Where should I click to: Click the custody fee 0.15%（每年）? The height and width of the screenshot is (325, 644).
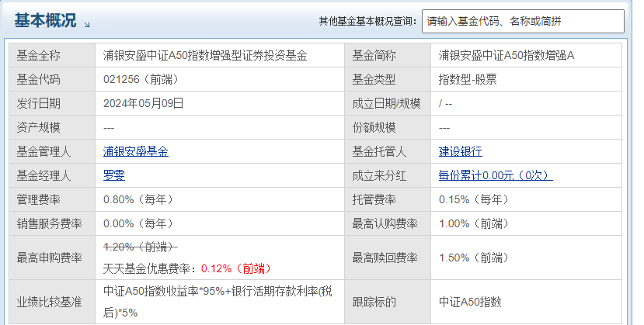(475, 199)
